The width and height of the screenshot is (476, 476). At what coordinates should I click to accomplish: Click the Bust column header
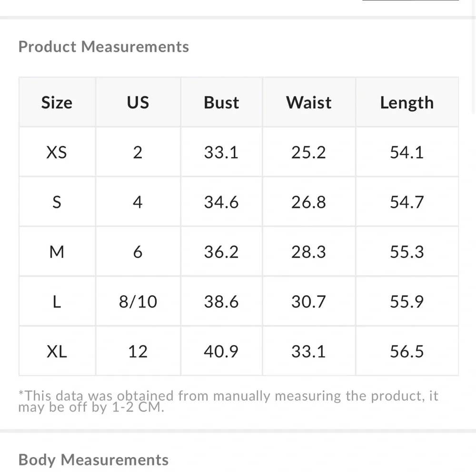(221, 103)
